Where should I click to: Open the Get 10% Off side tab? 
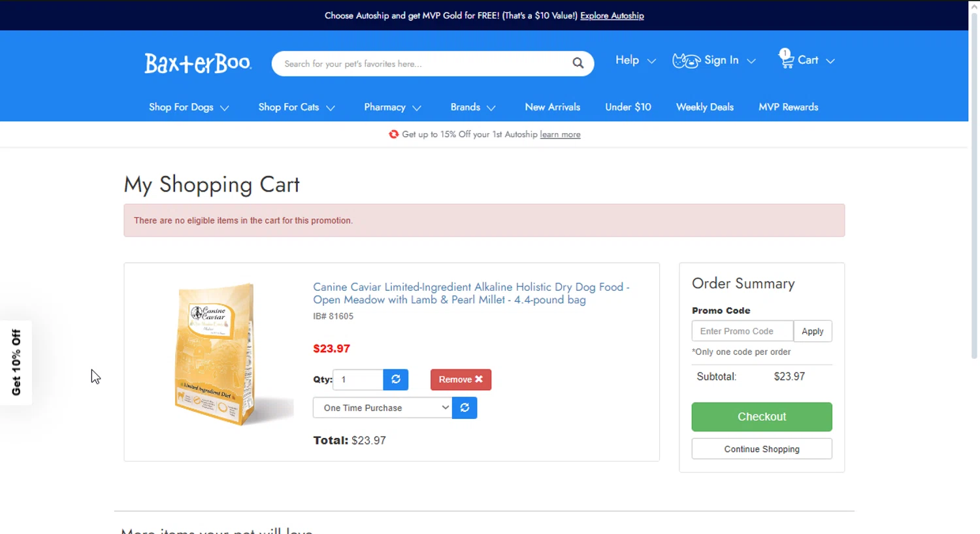pos(16,363)
